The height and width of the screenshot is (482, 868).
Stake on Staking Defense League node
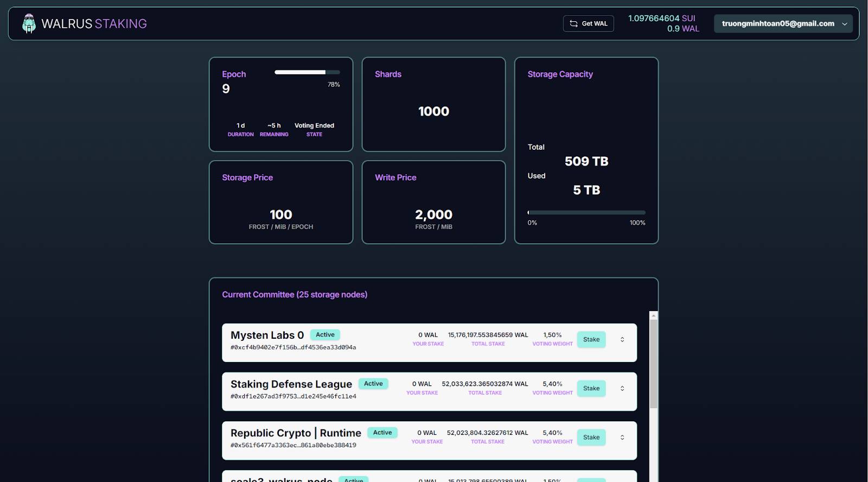591,388
